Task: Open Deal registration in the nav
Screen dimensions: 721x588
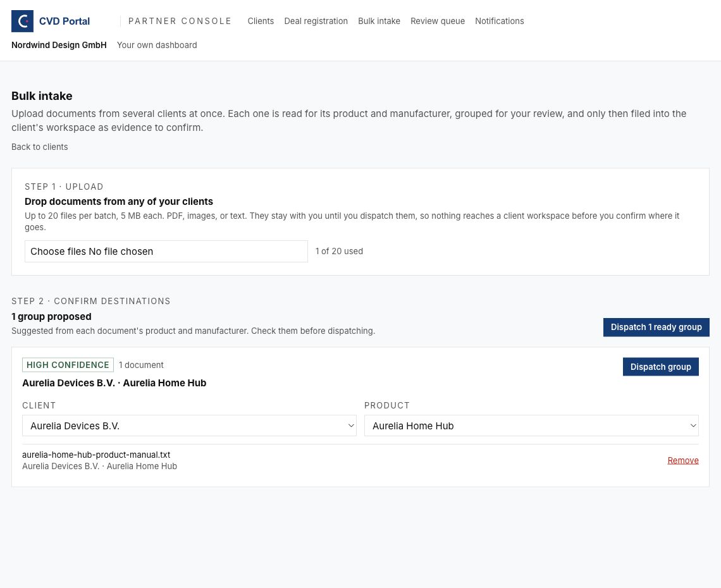Action: pyautogui.click(x=316, y=21)
